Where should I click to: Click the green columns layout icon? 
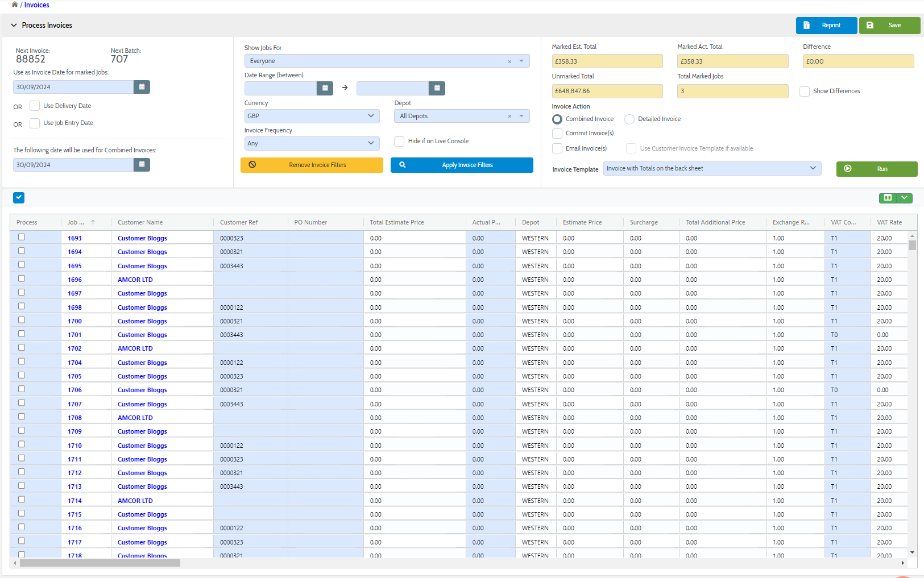pos(888,198)
